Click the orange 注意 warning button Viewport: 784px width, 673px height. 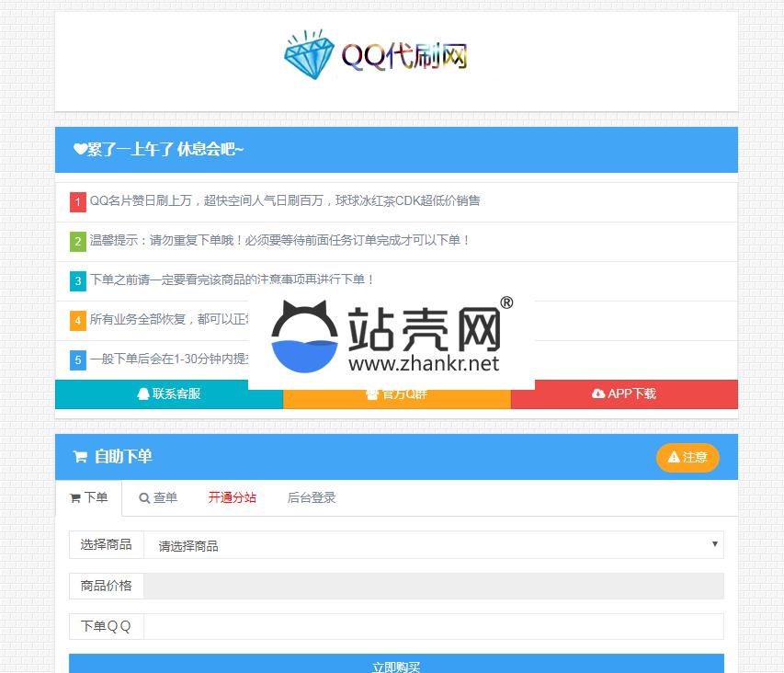point(687,457)
